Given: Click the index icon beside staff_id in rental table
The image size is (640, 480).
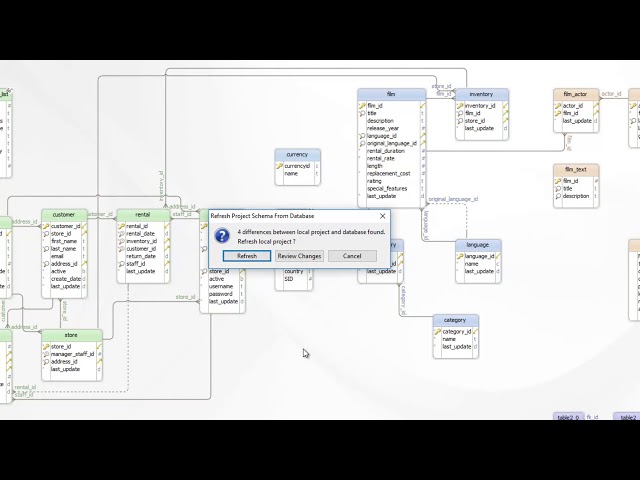Looking at the screenshot, I should (x=121, y=264).
